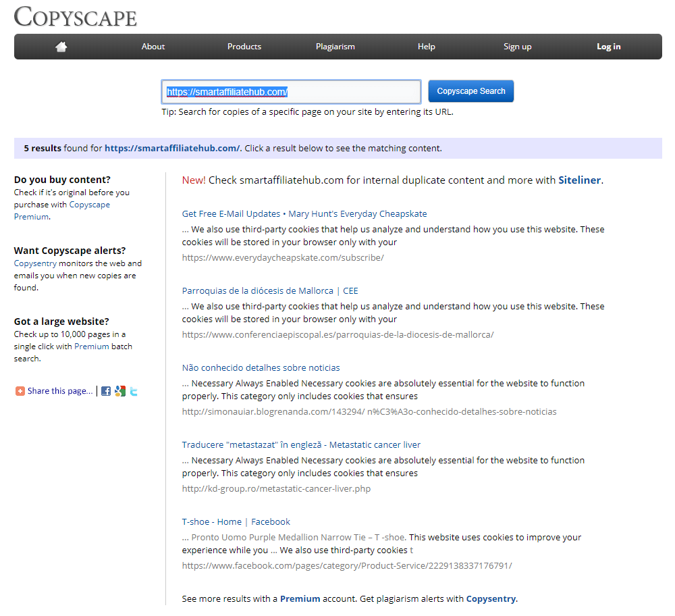Click the Copyscape logo
Screen dimensions: 675x616
click(x=76, y=18)
